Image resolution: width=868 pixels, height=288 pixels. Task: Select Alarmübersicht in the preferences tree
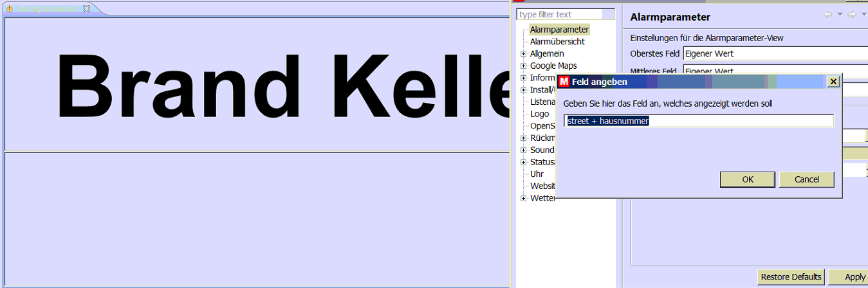(x=557, y=42)
